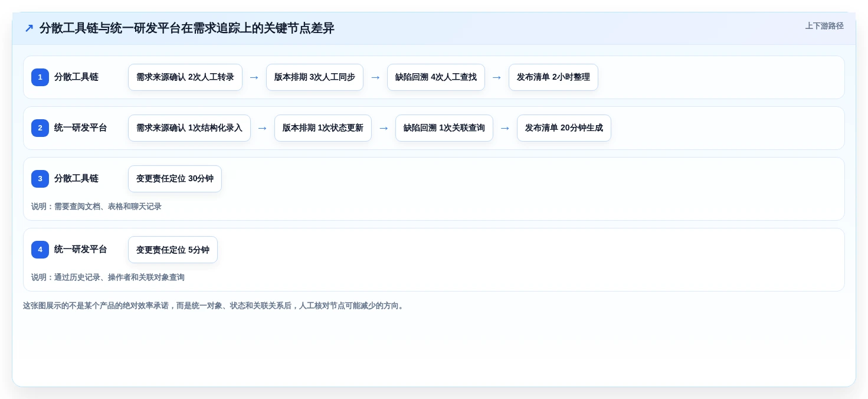Click node 缺陷回溯 1次关联查询

(x=444, y=128)
